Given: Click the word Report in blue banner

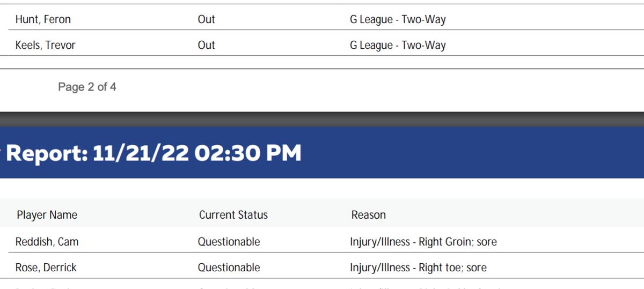Looking at the screenshot, I should (x=45, y=154).
